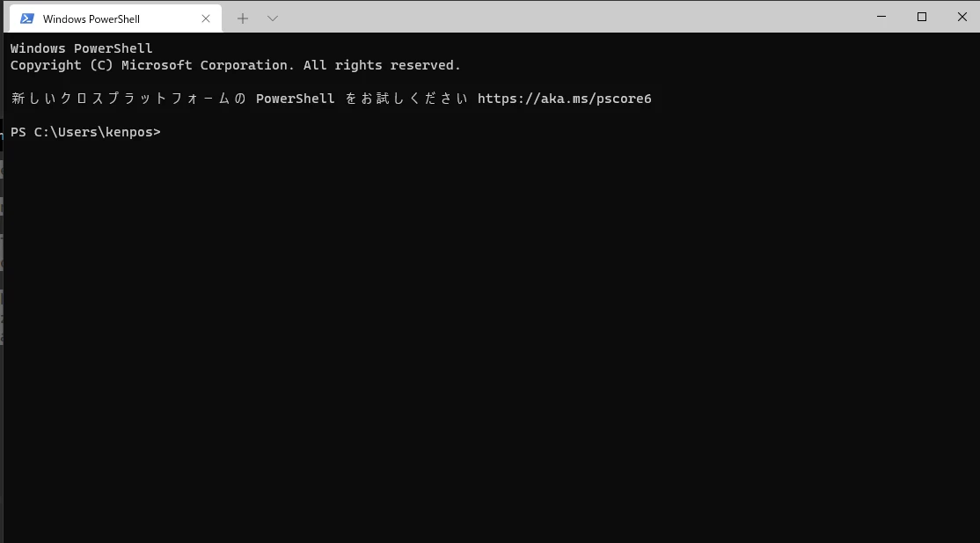980x543 pixels.
Task: Click the close icon at top right
Action: coord(962,17)
